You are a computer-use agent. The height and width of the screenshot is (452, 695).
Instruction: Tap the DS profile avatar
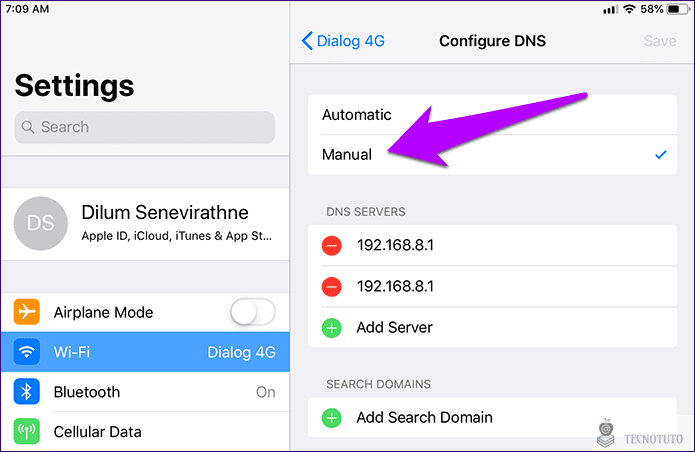[x=41, y=223]
